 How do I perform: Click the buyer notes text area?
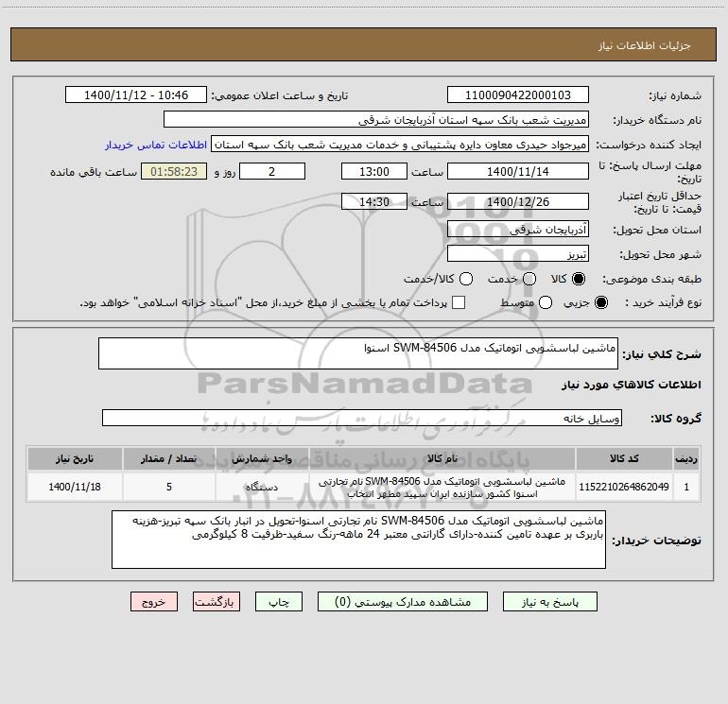click(x=358, y=540)
